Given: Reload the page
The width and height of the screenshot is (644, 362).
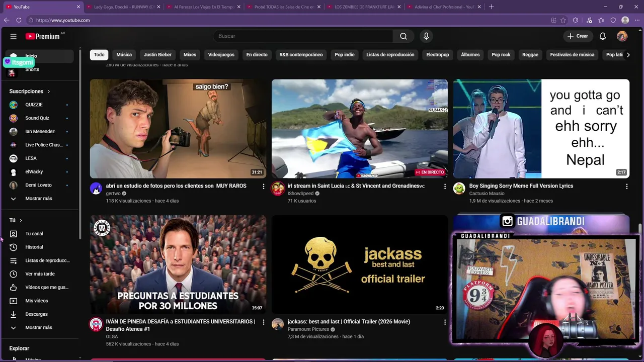Looking at the screenshot, I should coord(19,20).
